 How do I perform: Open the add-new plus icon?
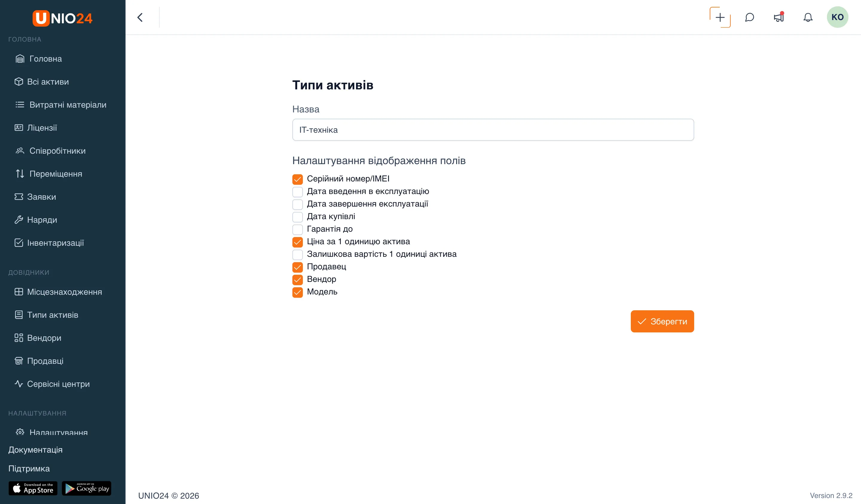(x=720, y=17)
